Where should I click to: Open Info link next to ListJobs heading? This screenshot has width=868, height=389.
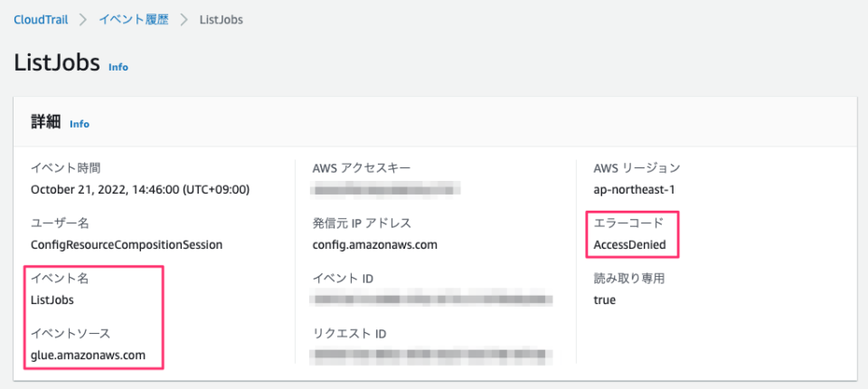point(118,67)
